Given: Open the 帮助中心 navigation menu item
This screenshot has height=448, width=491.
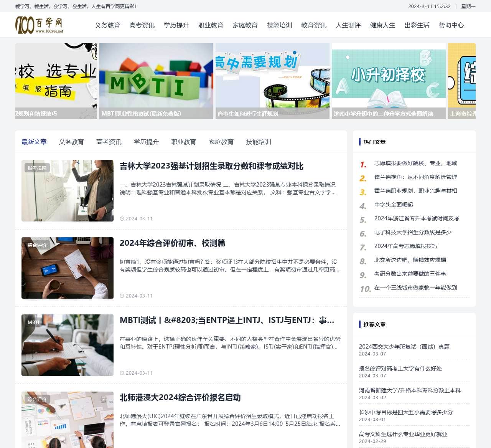Looking at the screenshot, I should 451,25.
